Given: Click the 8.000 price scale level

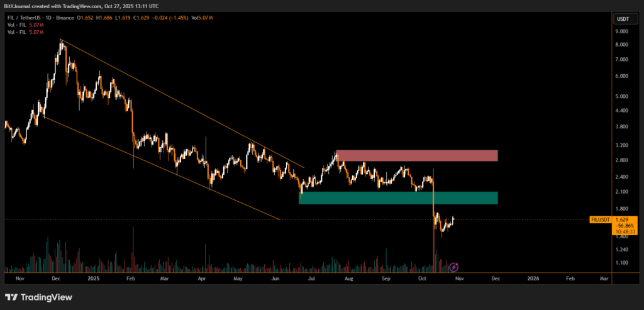Looking at the screenshot, I should (x=621, y=45).
